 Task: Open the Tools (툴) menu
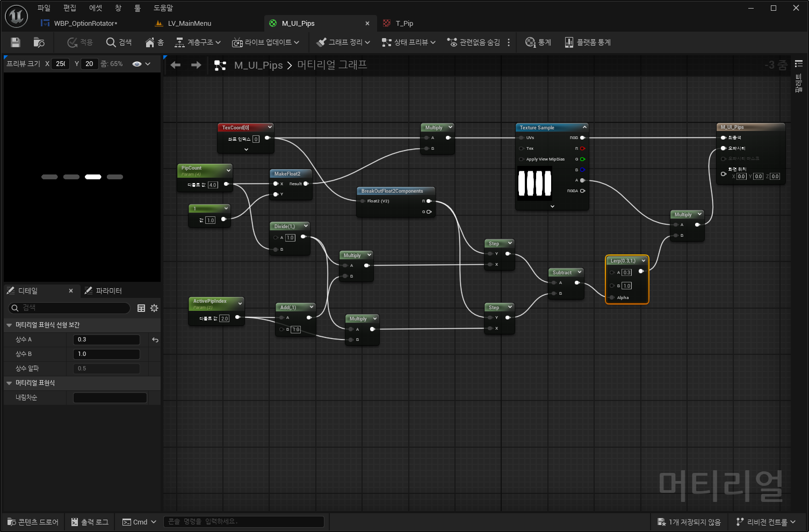pyautogui.click(x=137, y=8)
